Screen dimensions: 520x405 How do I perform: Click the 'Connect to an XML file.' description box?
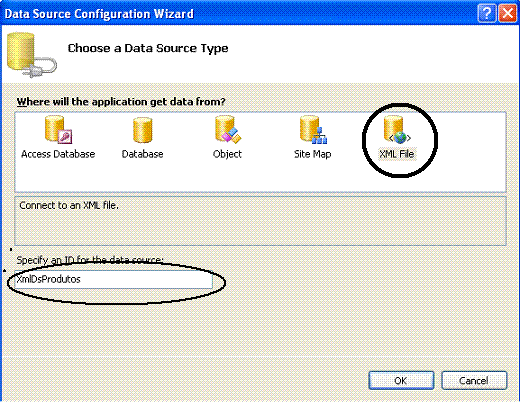(260, 221)
